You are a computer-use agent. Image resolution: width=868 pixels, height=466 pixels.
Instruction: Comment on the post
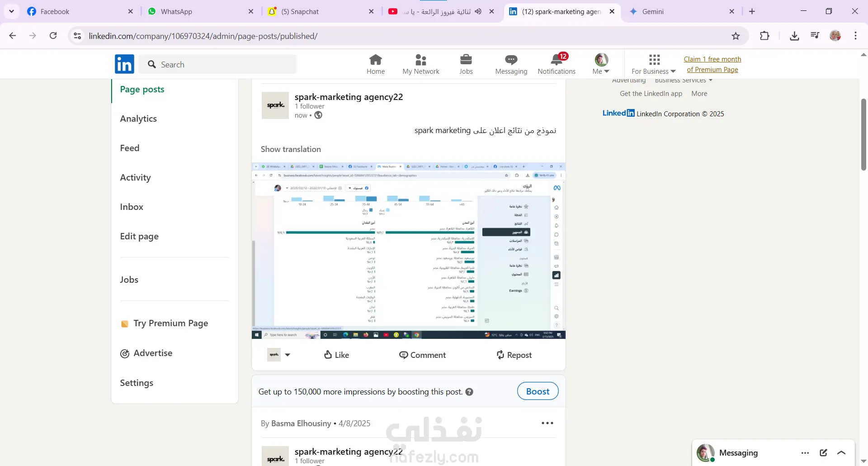coord(423,355)
